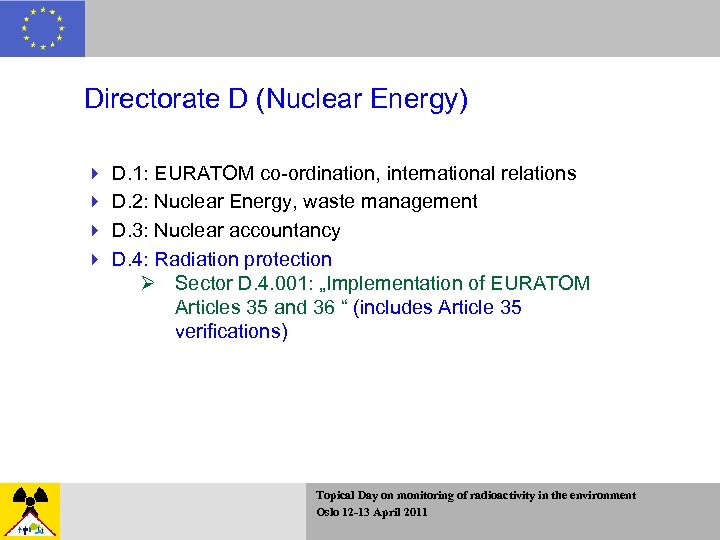Image resolution: width=720 pixels, height=540 pixels.
Task: Click the bullet arrow beside D.4
Action: pos(95,259)
